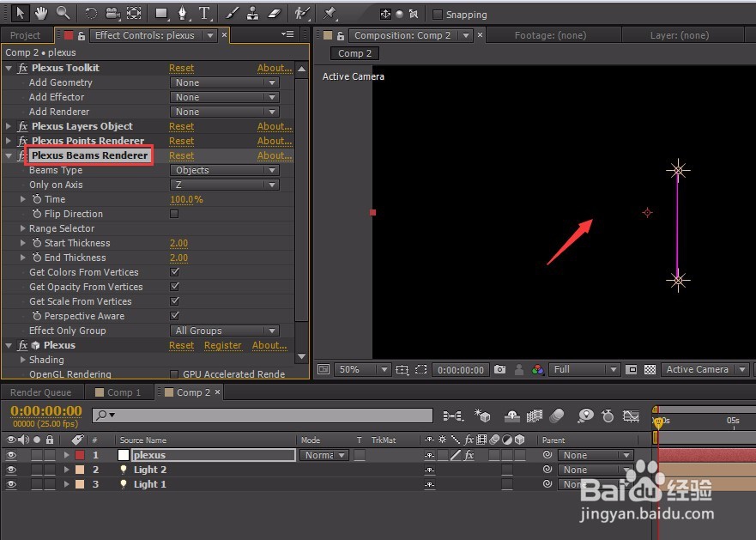Select the Rectangle shape tool
This screenshot has width=756, height=540.
161,14
